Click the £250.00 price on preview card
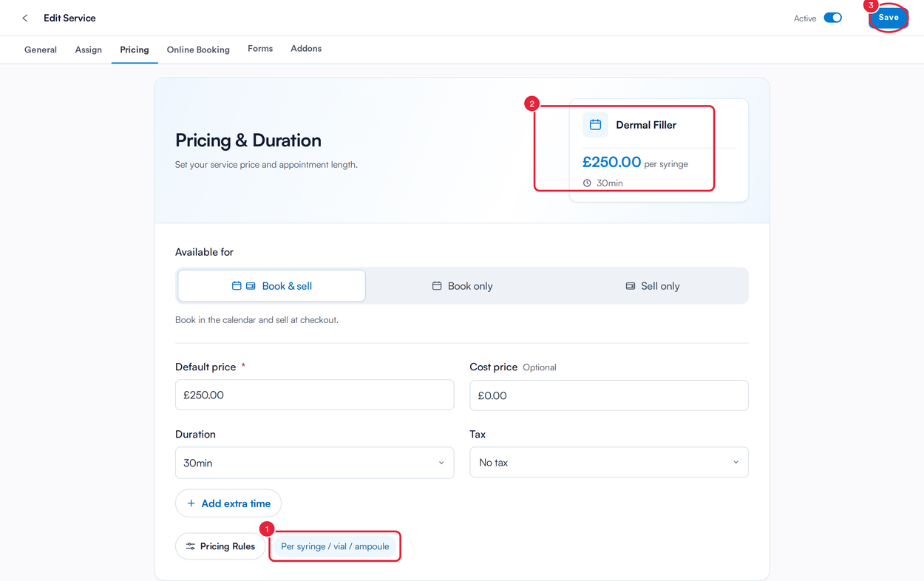The width and height of the screenshot is (924, 581). point(611,162)
